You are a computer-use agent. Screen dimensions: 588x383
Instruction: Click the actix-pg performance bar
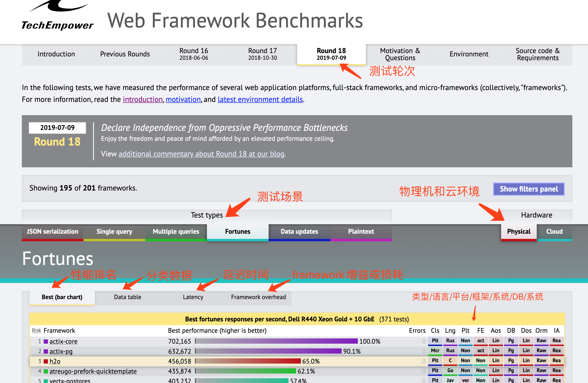click(268, 351)
